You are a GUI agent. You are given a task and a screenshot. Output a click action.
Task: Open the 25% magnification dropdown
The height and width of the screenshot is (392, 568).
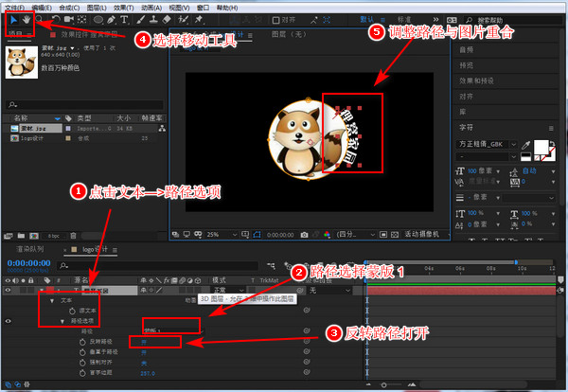pyautogui.click(x=221, y=235)
